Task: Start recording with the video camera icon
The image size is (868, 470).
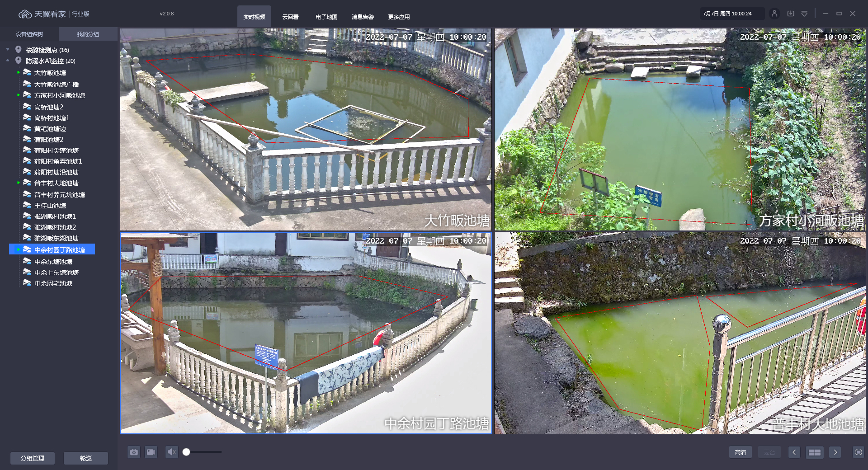Action: tap(151, 452)
